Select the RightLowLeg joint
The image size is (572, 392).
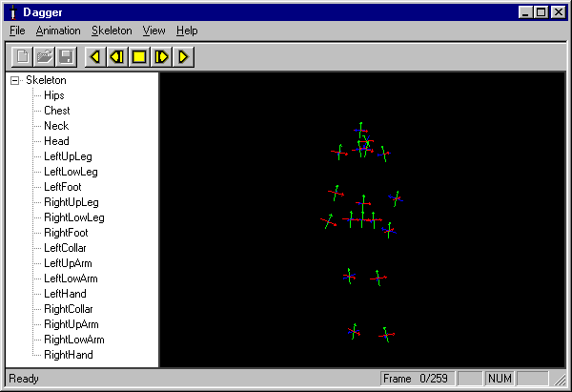[74, 217]
